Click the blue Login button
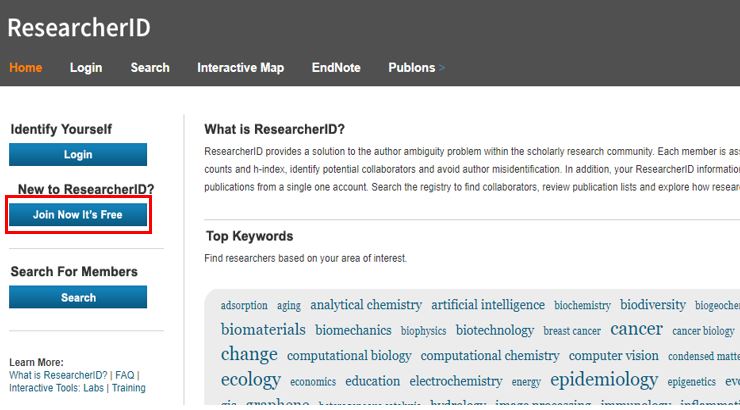 pos(78,155)
